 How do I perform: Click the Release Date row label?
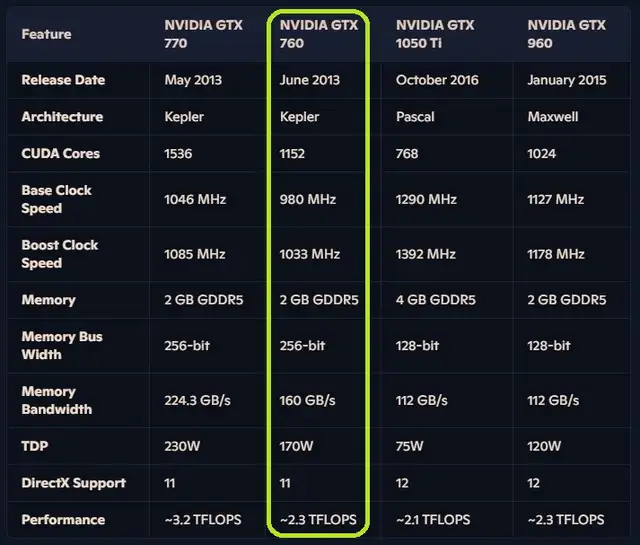pos(63,80)
